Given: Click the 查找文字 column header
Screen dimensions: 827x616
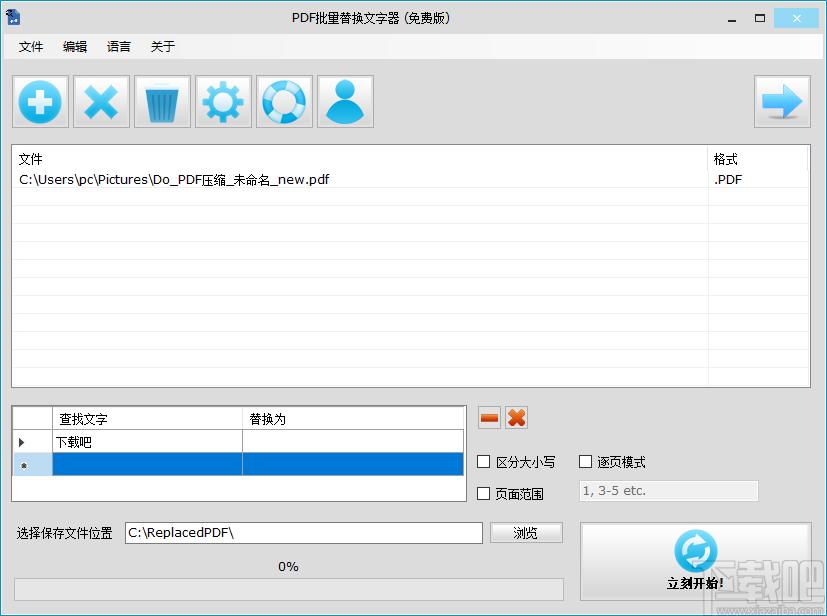Looking at the screenshot, I should 147,419.
